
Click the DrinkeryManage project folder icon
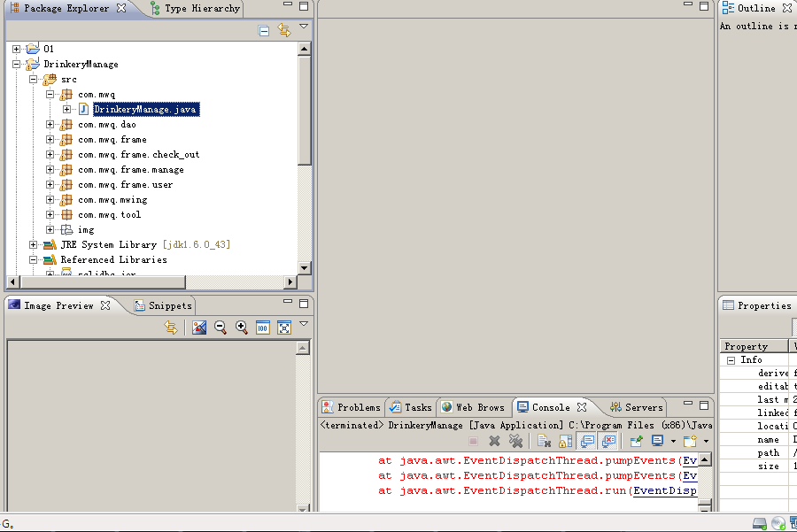point(33,64)
